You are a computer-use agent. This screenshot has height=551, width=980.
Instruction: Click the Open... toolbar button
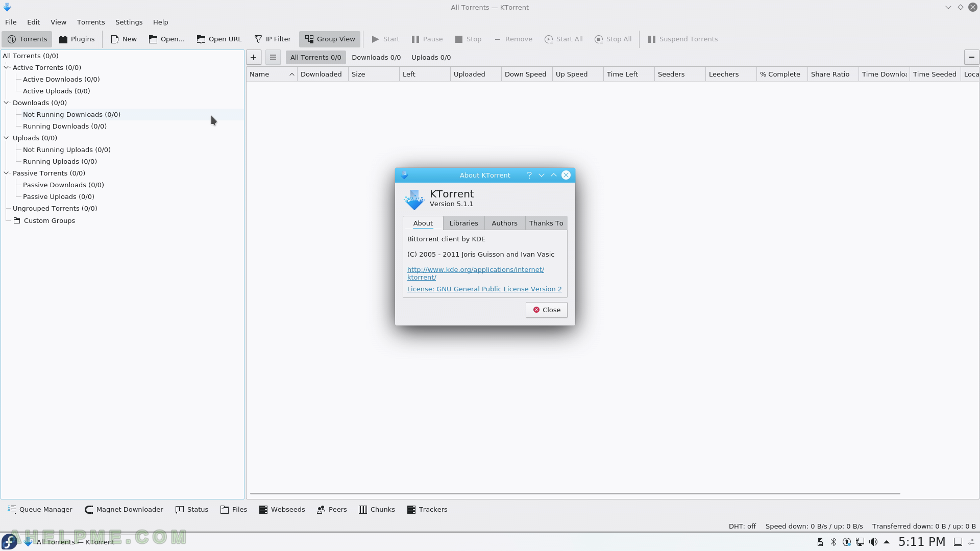click(x=166, y=39)
